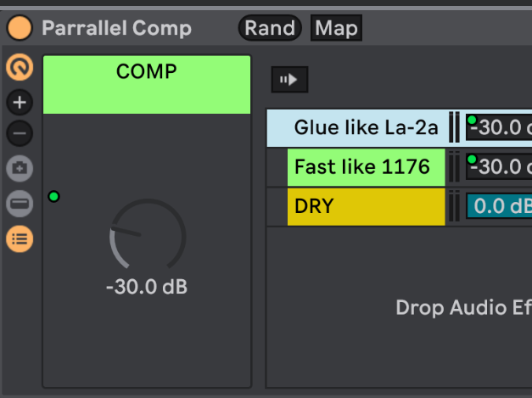Adjust the COMP macro knob

click(x=148, y=235)
